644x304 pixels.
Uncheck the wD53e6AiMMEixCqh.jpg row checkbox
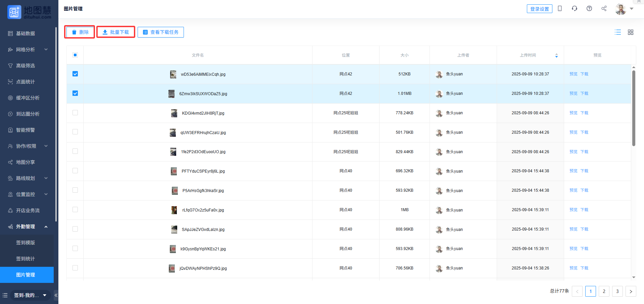[x=75, y=74]
